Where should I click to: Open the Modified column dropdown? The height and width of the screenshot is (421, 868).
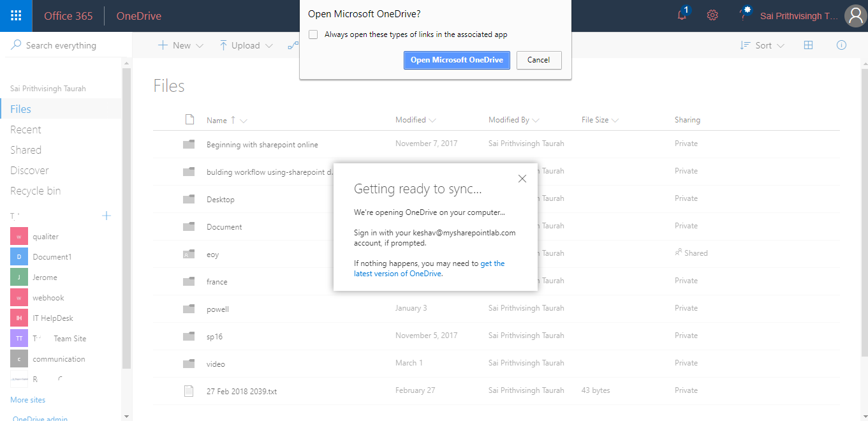pyautogui.click(x=433, y=120)
